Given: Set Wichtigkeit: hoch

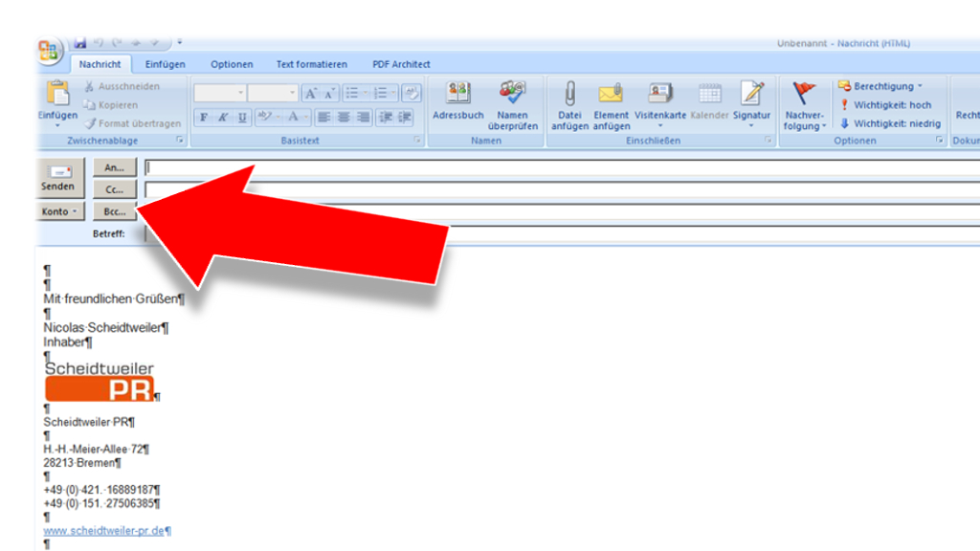Looking at the screenshot, I should tap(885, 105).
